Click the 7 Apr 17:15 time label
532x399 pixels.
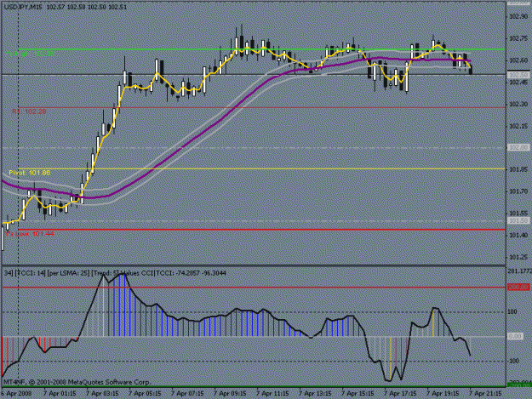[400, 394]
